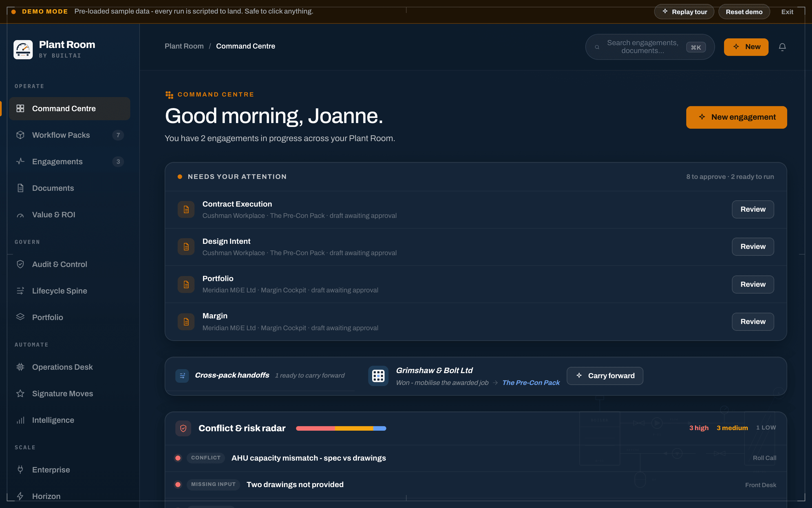
Task: Click the red dot beside Two drawings not provided
Action: pos(178,485)
